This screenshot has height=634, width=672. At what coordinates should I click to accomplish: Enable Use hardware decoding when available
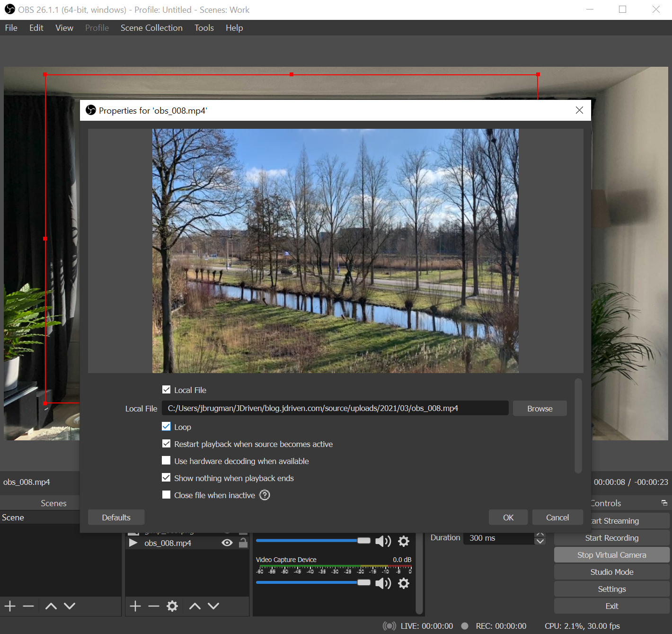tap(166, 461)
